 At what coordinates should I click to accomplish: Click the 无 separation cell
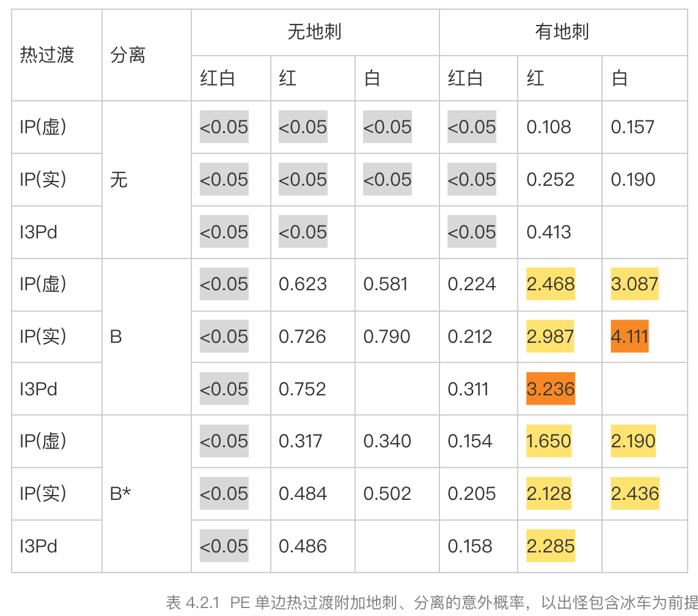point(119,180)
